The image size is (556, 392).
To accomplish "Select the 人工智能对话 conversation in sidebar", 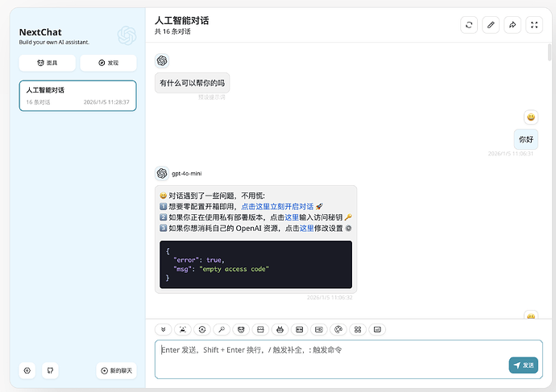I will [77, 96].
